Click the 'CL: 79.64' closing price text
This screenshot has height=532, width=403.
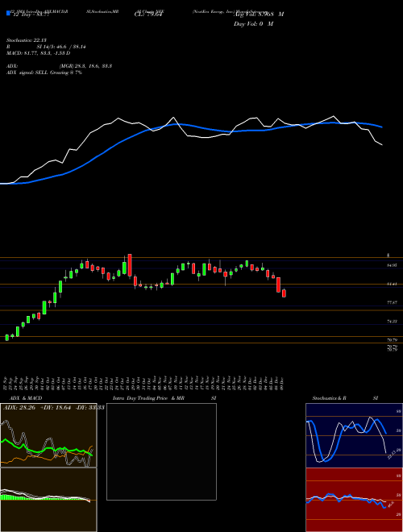(x=149, y=15)
